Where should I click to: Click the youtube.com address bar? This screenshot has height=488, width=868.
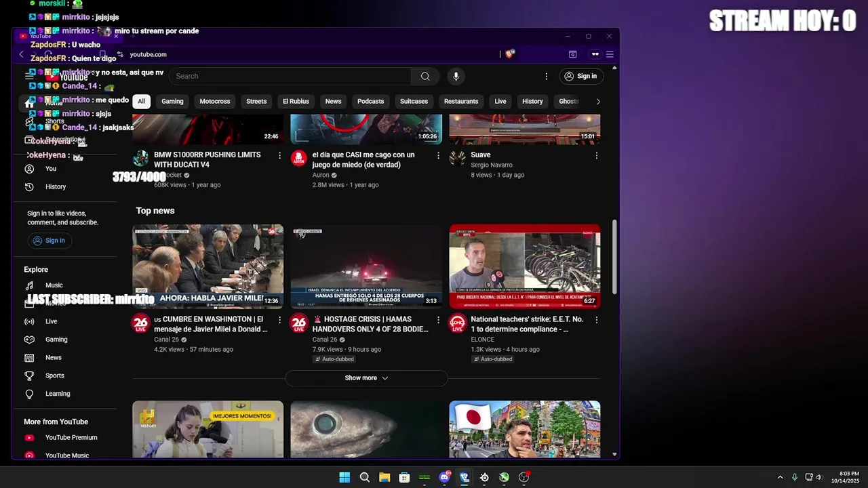(x=148, y=54)
